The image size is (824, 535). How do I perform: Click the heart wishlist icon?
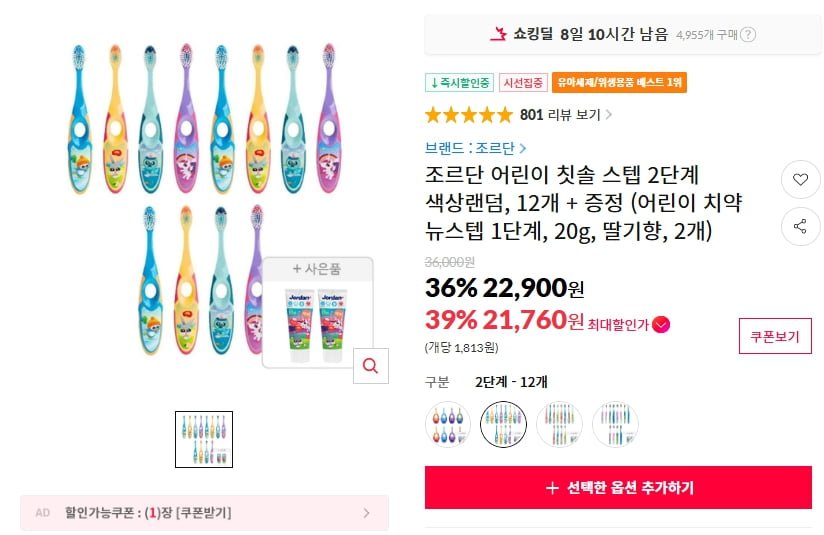(x=800, y=180)
